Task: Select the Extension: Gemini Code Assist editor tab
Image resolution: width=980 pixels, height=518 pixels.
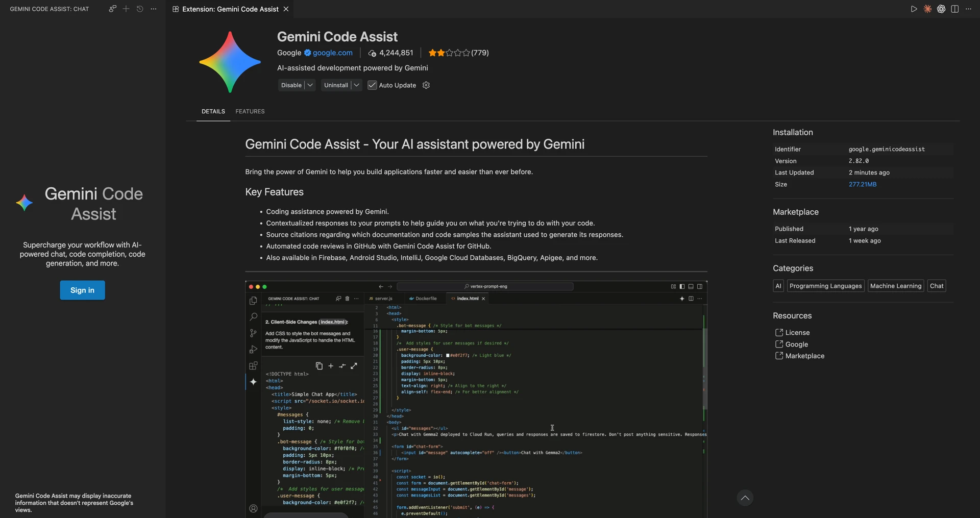Action: pyautogui.click(x=230, y=9)
